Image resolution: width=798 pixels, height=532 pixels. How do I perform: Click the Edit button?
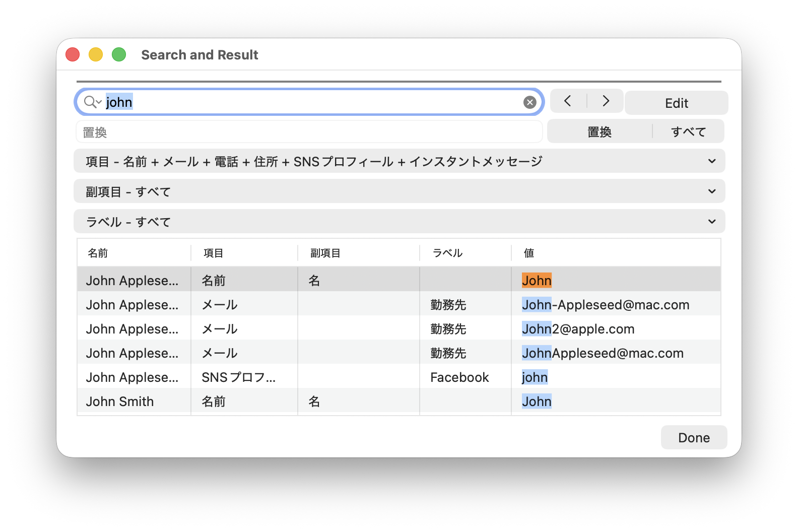[677, 103]
